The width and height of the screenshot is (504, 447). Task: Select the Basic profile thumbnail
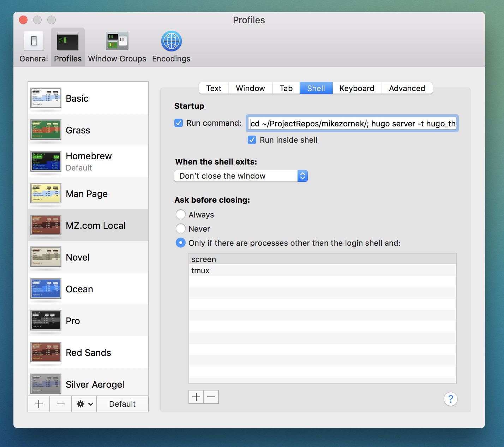click(46, 98)
